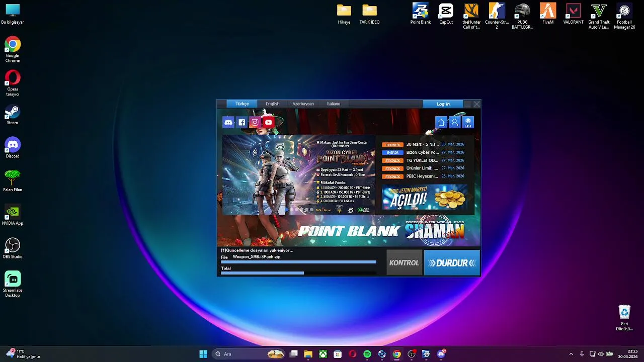
Task: Open the Discord link in the launcher
Action: [228, 122]
